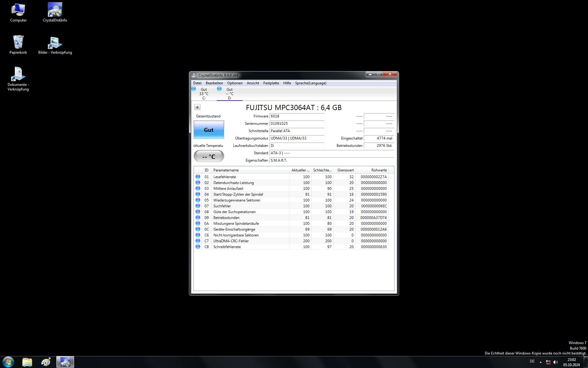Open the Paint icon in the taskbar
The width and height of the screenshot is (588, 368).
(46, 362)
